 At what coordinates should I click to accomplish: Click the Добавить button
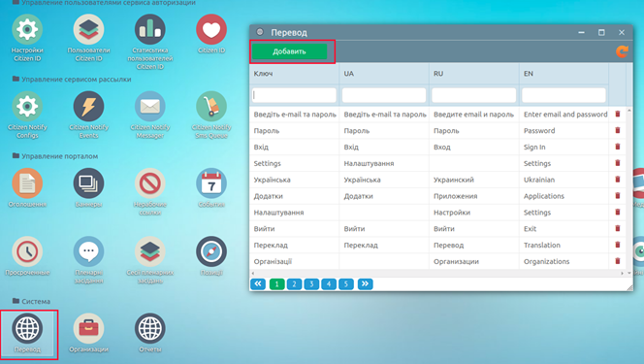(x=290, y=51)
